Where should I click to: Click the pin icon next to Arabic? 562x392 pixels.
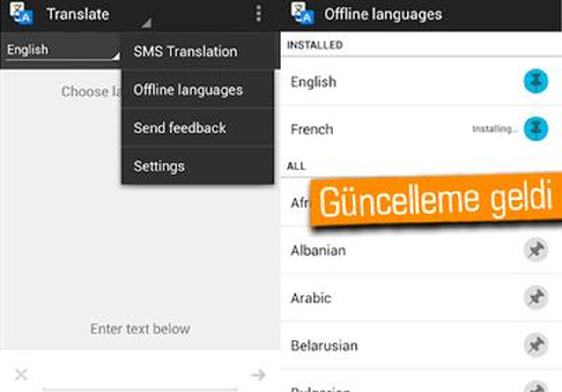point(536,297)
